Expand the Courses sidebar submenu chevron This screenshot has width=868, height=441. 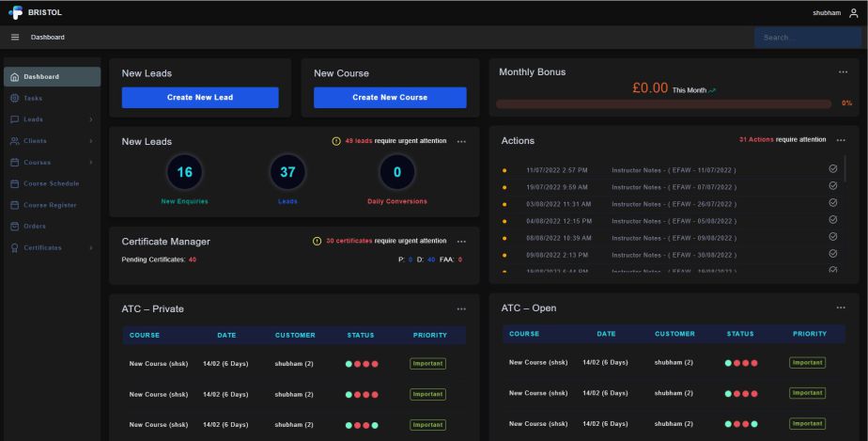coord(91,163)
